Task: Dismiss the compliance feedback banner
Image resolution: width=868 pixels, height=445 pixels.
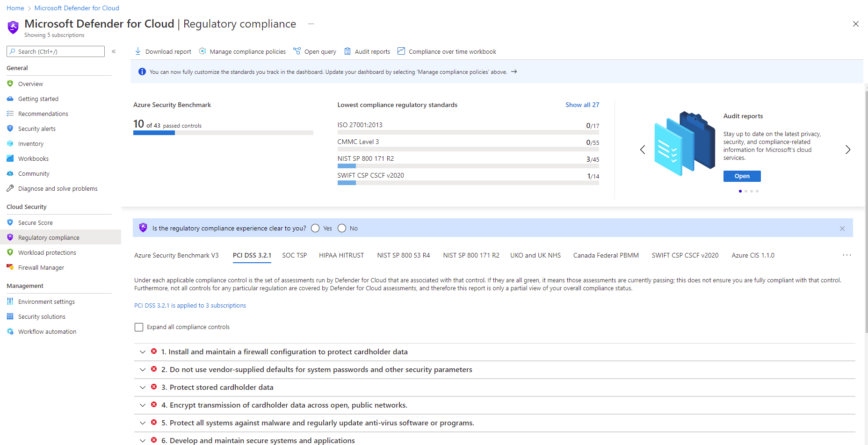Action: pyautogui.click(x=842, y=229)
